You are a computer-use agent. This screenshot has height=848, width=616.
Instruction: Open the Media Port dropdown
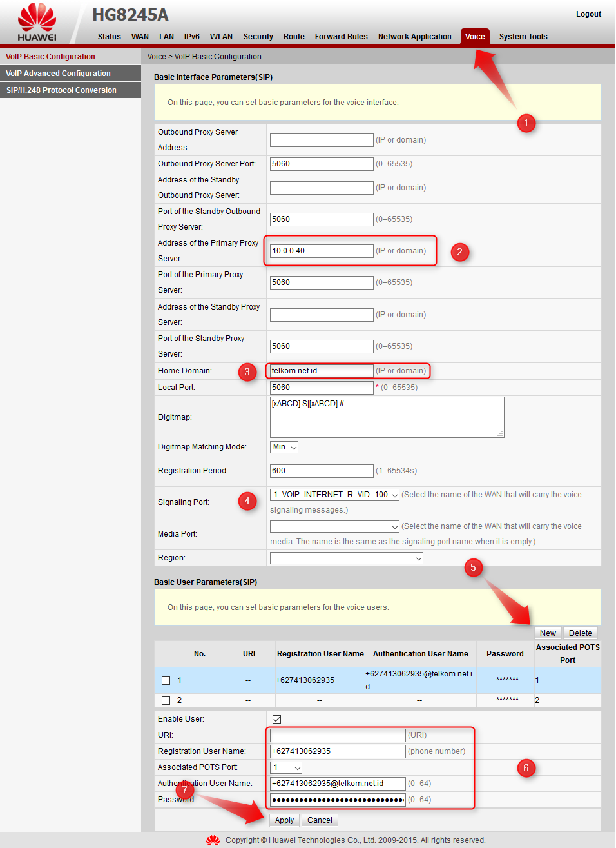[x=334, y=526]
